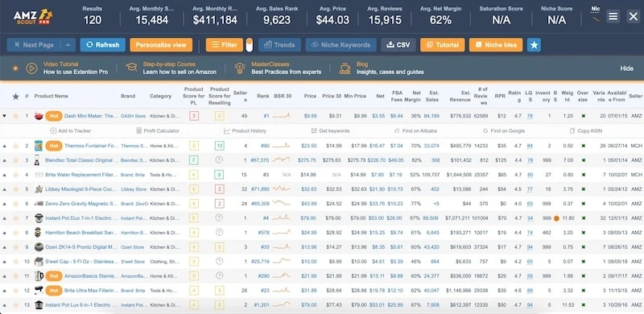Open the Next Page dropdown arrow
Image resolution: width=644 pixels, height=314 pixels.
point(68,45)
